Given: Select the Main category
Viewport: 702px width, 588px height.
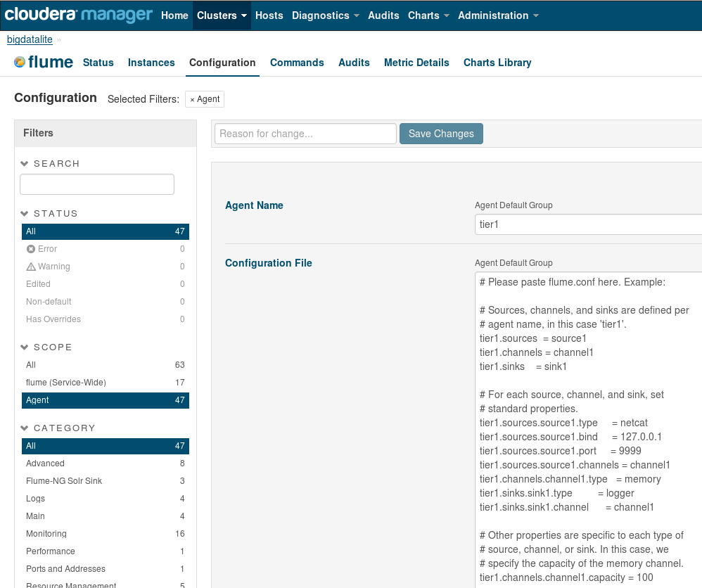Looking at the screenshot, I should point(106,516).
